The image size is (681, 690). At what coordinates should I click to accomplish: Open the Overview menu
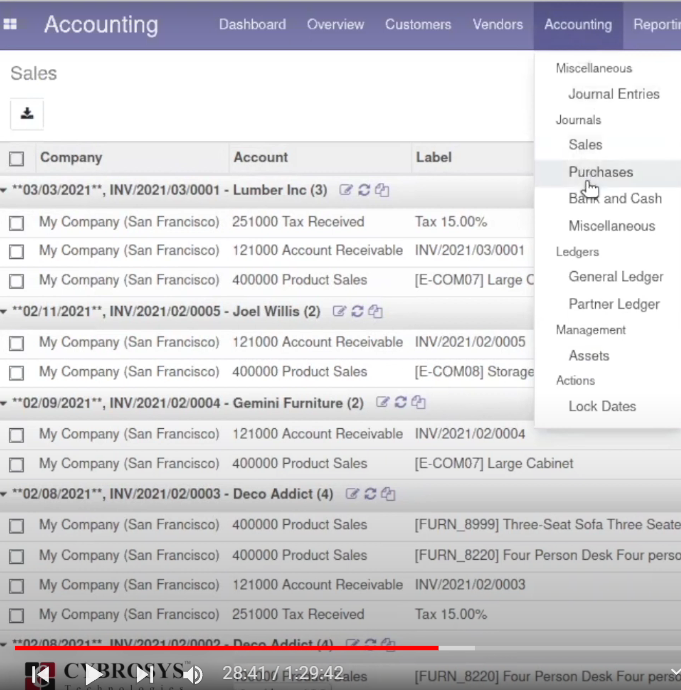tap(336, 24)
